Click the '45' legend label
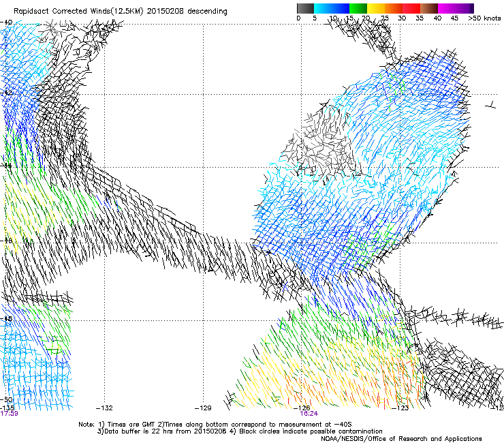Viewport: 504px width, 443px height. pos(454,18)
